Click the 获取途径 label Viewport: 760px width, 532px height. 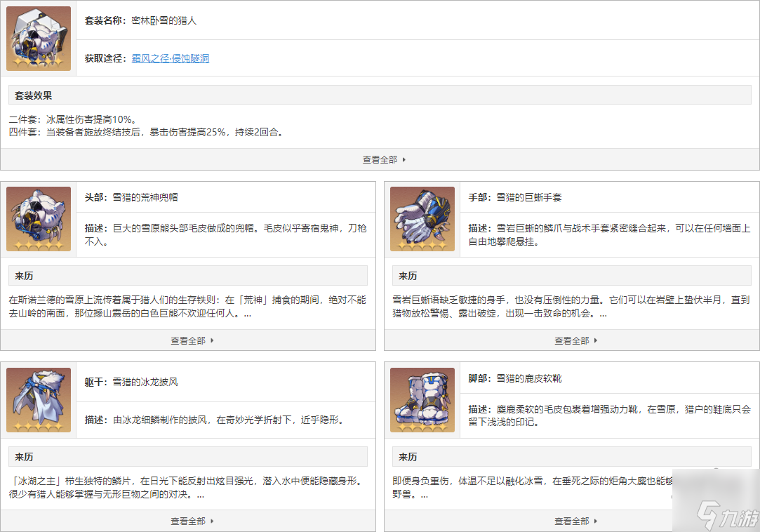(x=105, y=59)
